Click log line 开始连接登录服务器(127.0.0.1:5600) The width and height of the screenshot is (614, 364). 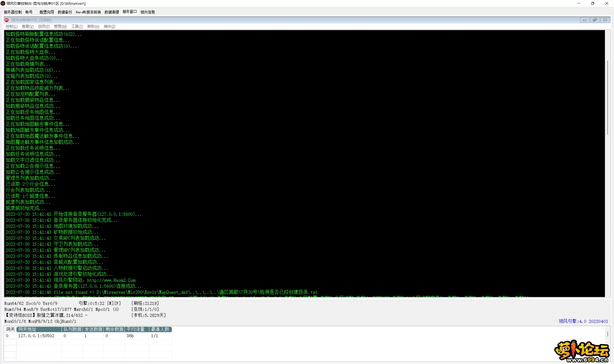click(x=74, y=214)
